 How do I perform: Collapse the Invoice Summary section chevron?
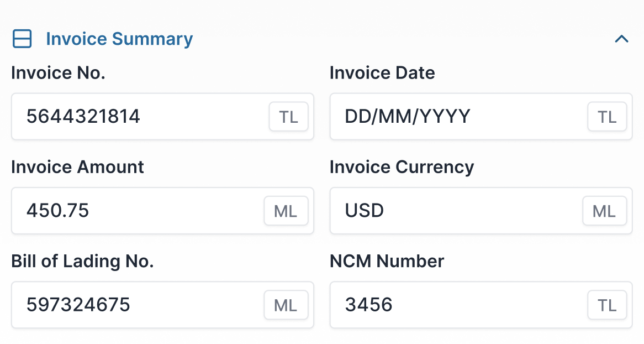[621, 39]
